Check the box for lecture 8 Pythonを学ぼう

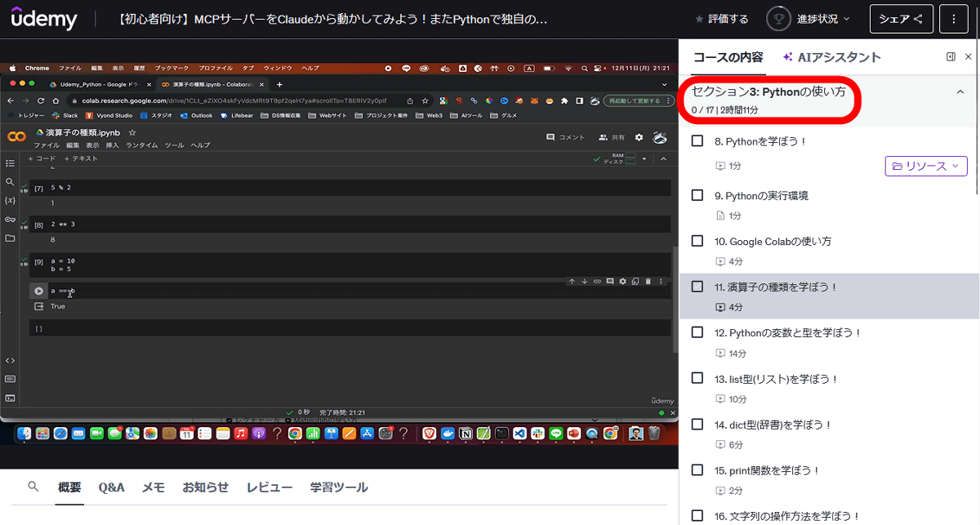point(697,141)
